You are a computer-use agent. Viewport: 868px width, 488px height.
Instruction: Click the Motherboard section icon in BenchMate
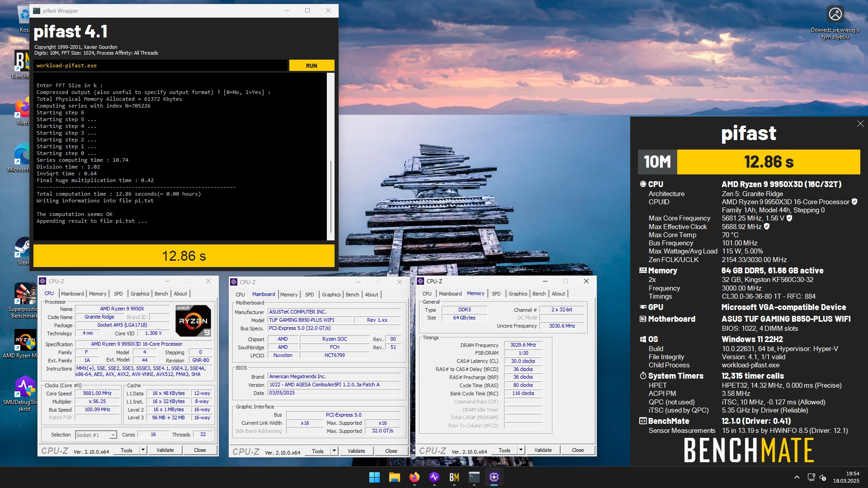tap(643, 319)
